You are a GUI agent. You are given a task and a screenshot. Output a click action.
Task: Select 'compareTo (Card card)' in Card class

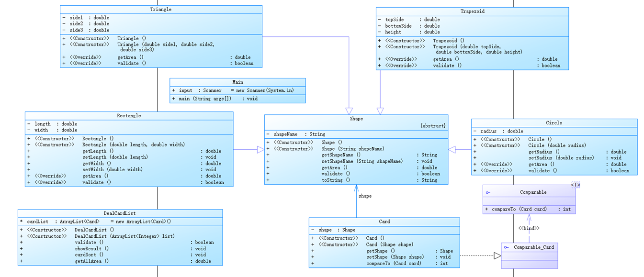[380, 264]
